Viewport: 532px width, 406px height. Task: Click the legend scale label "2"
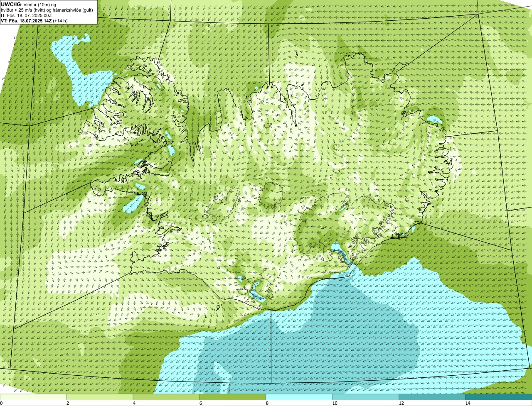[x=67, y=403]
